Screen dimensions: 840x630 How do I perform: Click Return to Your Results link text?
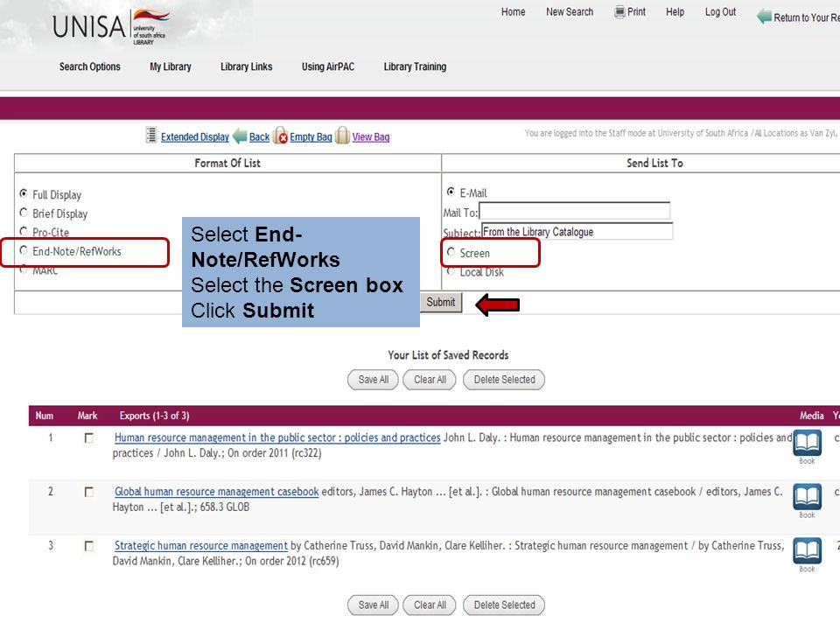(x=806, y=17)
